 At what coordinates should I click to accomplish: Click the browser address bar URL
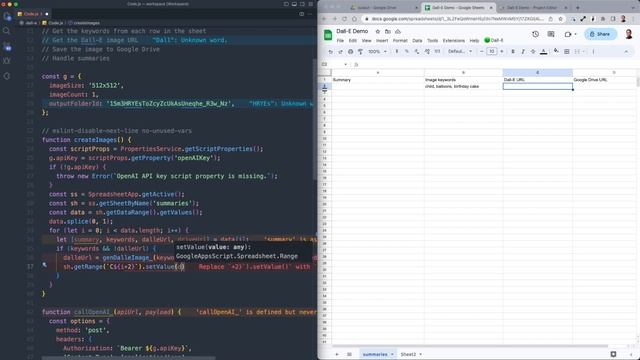tap(457, 19)
